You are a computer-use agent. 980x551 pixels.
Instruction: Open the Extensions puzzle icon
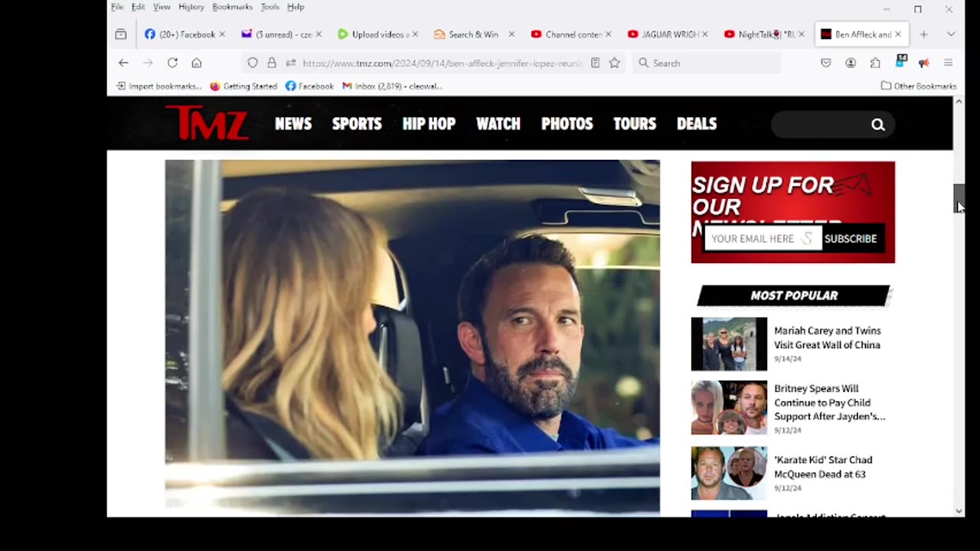click(x=875, y=63)
